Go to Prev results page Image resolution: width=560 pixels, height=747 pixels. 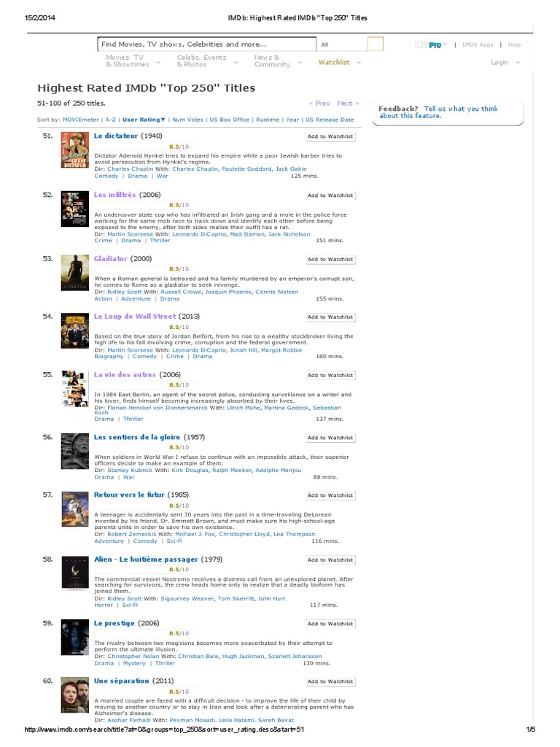(x=319, y=104)
